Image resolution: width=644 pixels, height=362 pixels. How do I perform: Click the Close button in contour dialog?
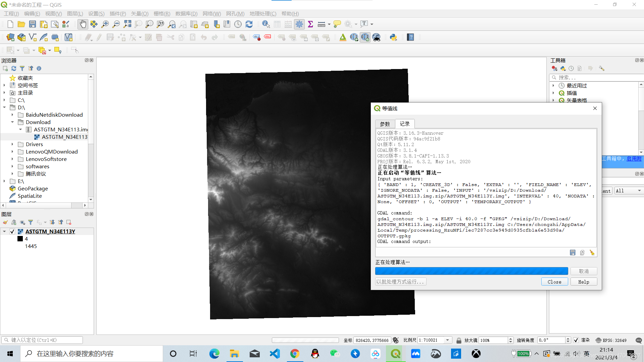554,282
